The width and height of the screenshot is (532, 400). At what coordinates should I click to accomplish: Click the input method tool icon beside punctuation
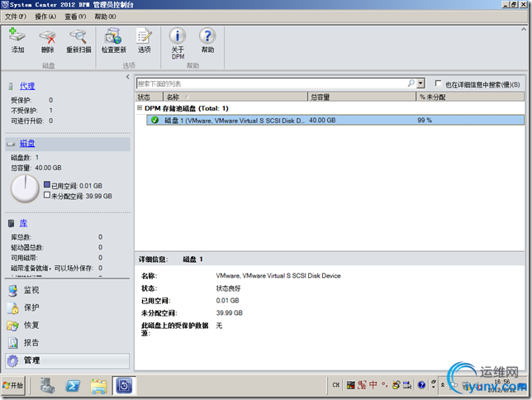pyautogui.click(x=396, y=385)
